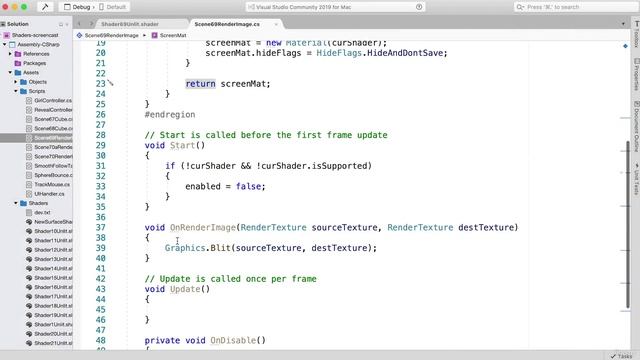Viewport: 640px width, 360px height.
Task: Expand the References folder
Action: pos(11,54)
